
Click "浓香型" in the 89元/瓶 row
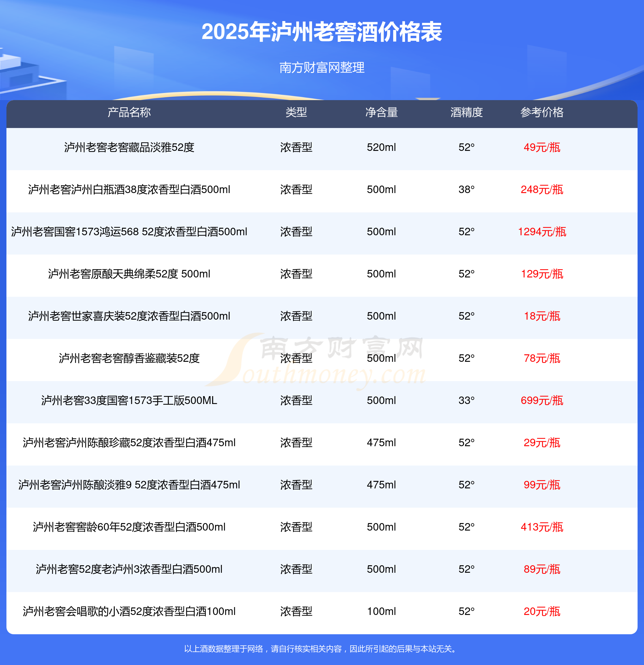pyautogui.click(x=296, y=569)
